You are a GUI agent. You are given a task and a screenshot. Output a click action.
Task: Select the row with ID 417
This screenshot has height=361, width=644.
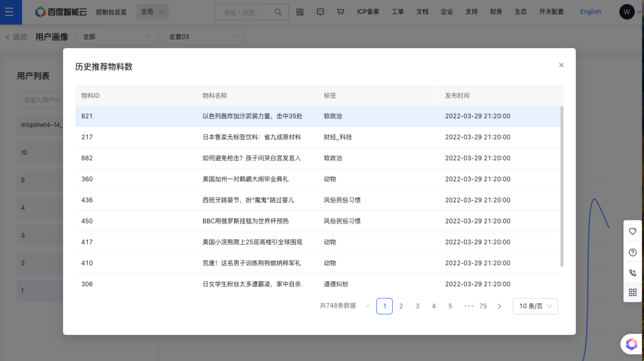pyautogui.click(x=318, y=242)
